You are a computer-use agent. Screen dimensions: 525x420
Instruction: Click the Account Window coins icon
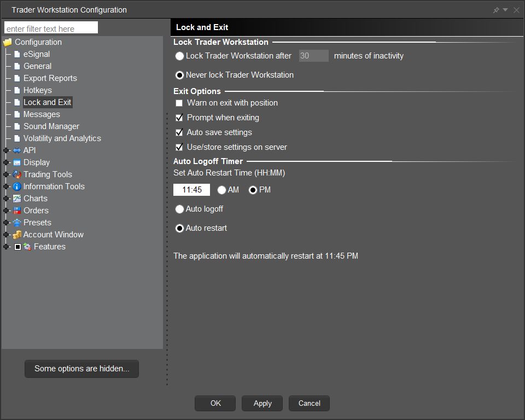[x=17, y=235]
